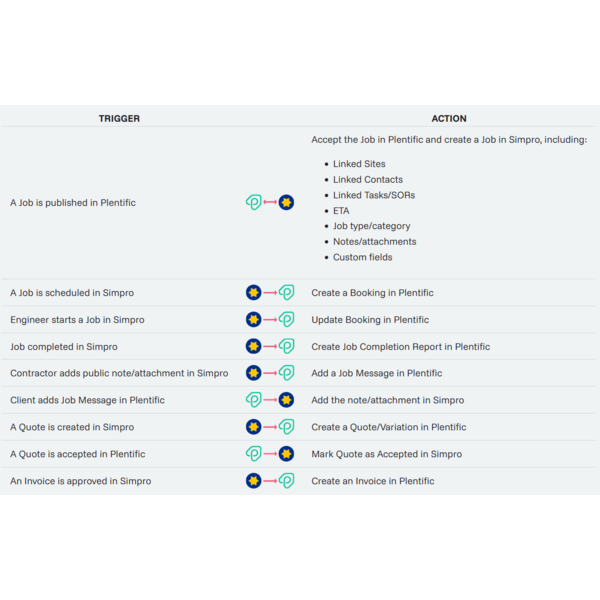This screenshot has height=600, width=600.
Task: Click 'An Invoice is approved in Simpro' trigger
Action: tap(81, 481)
